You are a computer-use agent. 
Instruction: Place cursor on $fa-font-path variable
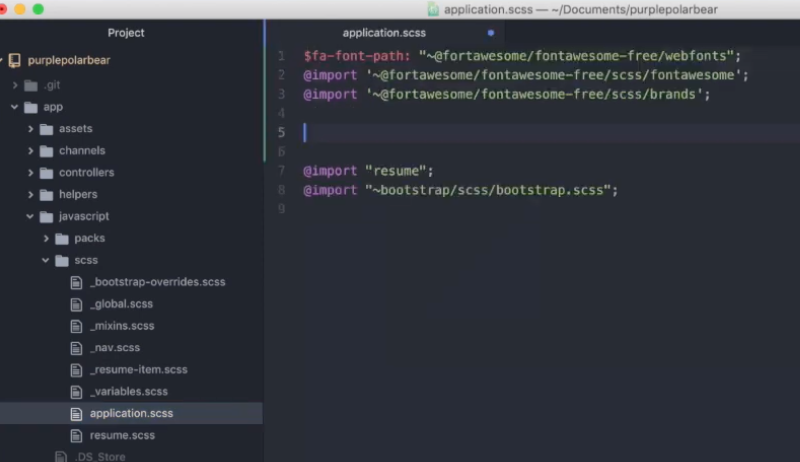(357, 56)
